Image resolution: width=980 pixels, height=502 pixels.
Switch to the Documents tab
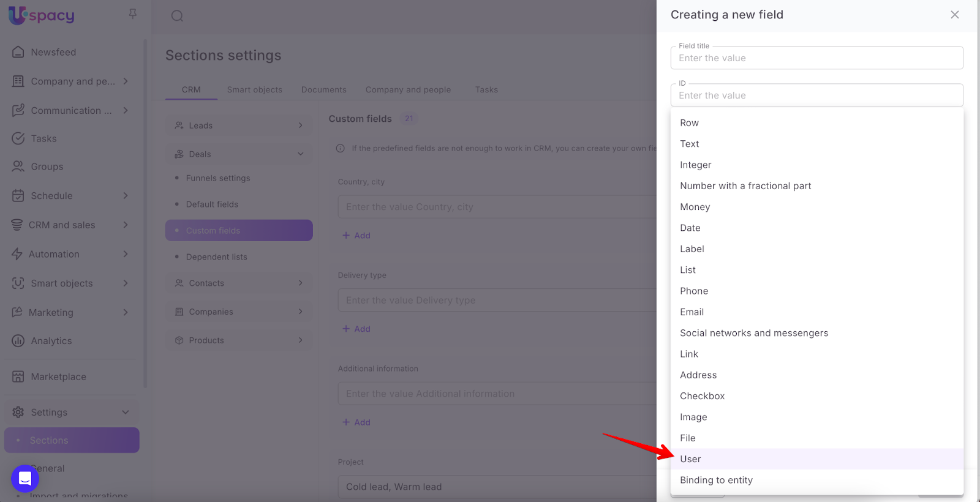click(x=323, y=89)
